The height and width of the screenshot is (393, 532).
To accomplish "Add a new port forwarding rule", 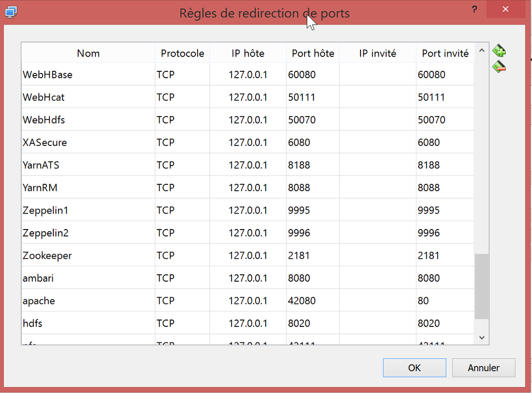I will (499, 50).
